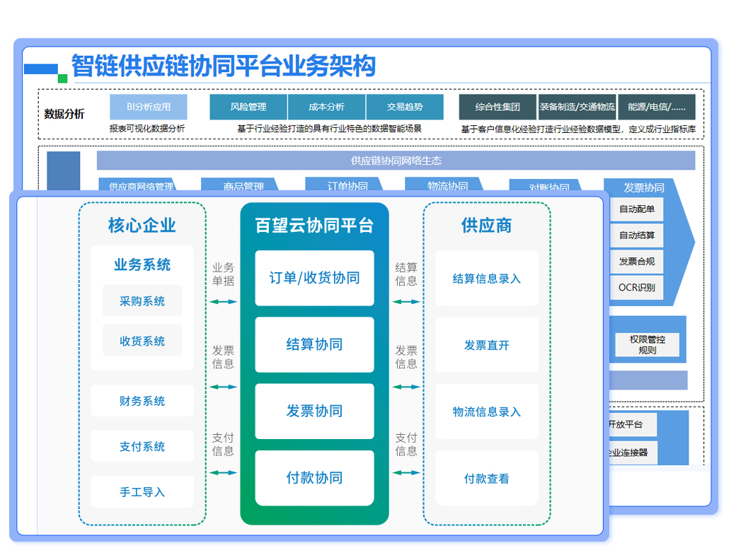This screenshot has width=731, height=560.
Task: Select the 对账协同 chevron
Action: click(x=547, y=185)
